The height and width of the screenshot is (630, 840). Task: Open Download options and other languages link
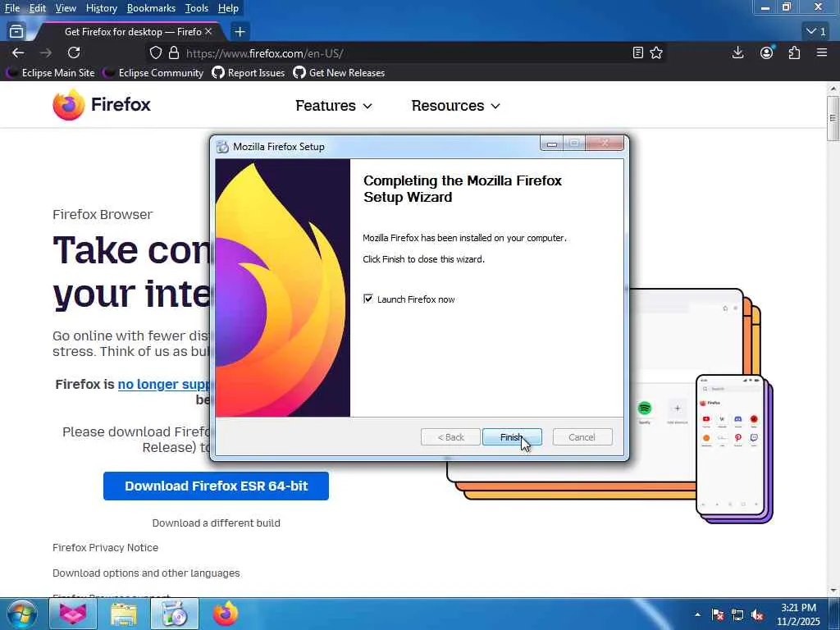coord(146,573)
